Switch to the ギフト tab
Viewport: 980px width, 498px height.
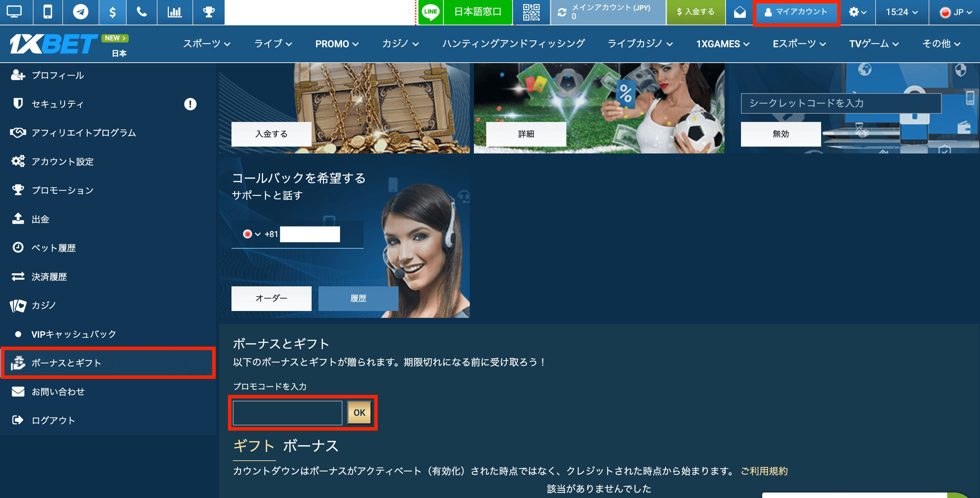coord(254,446)
